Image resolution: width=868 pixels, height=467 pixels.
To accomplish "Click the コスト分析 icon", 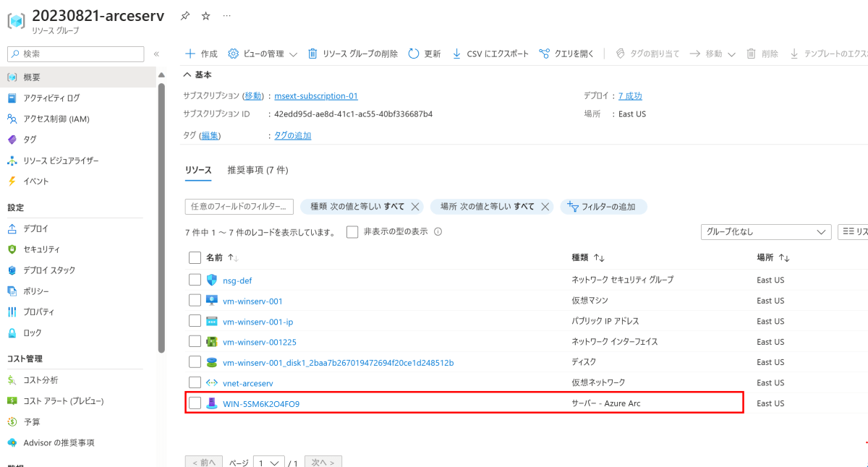I will click(12, 380).
